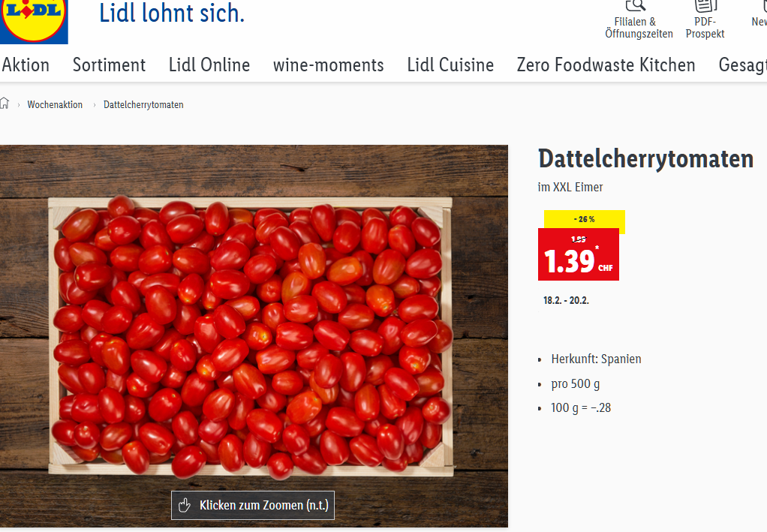The height and width of the screenshot is (532, 767).
Task: Click the hand icon on zoom button
Action: [185, 505]
